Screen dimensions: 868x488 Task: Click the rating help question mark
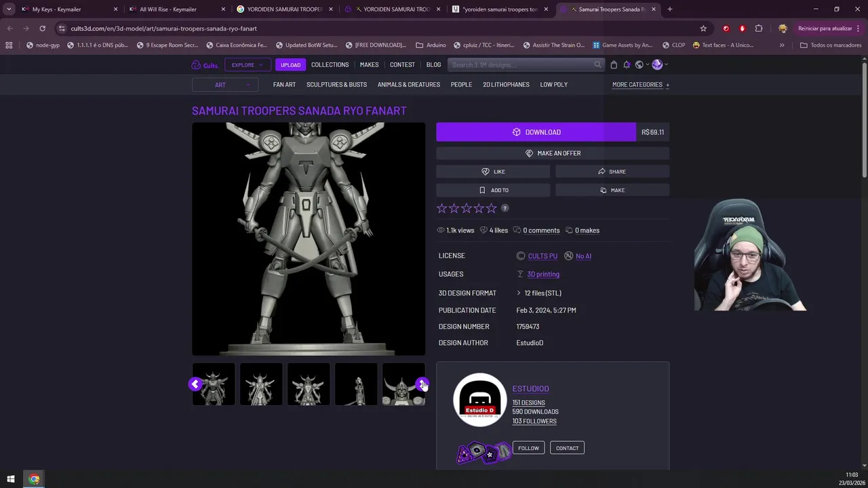[x=505, y=209]
